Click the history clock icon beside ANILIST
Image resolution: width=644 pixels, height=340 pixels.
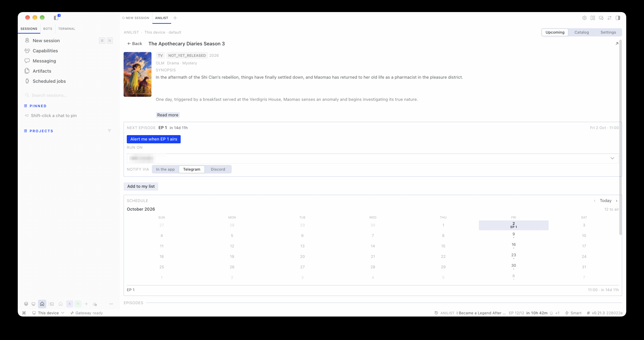[x=436, y=313]
